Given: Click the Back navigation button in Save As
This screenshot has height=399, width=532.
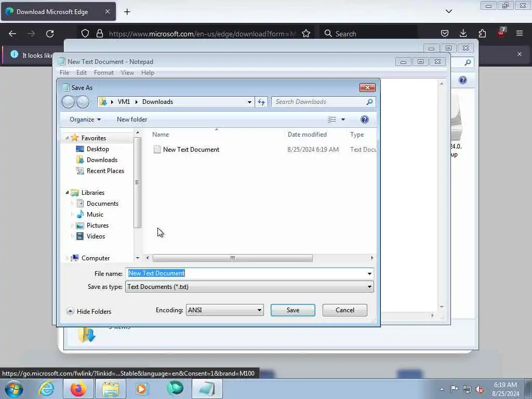Looking at the screenshot, I should pyautogui.click(x=68, y=102).
